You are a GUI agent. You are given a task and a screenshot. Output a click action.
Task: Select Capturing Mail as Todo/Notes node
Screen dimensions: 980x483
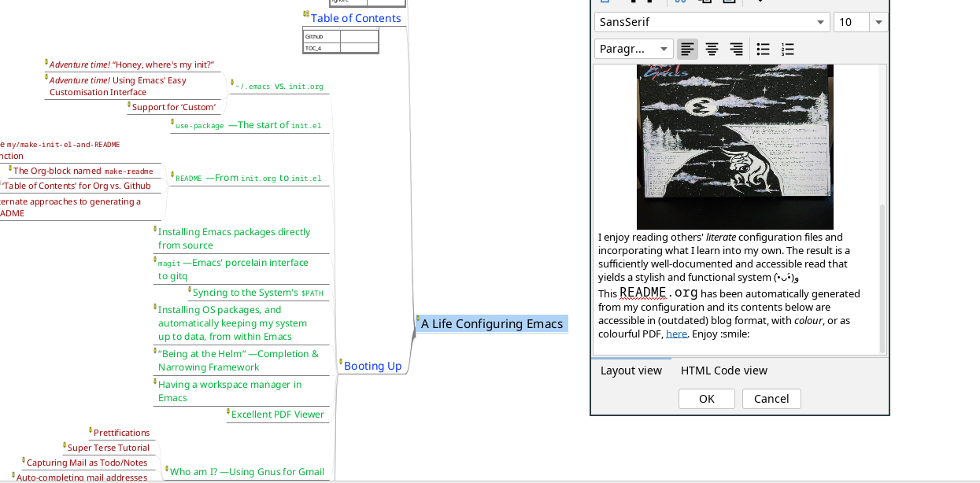(87, 463)
